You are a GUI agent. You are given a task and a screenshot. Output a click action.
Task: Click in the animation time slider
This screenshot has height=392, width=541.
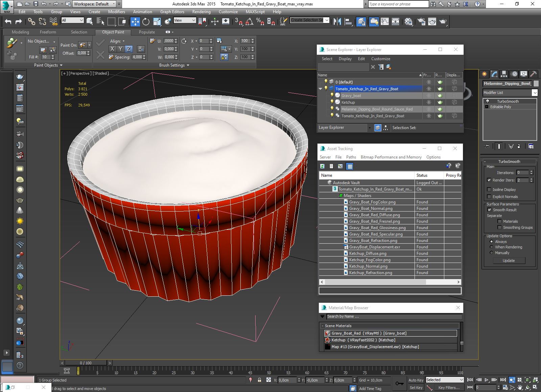86,363
